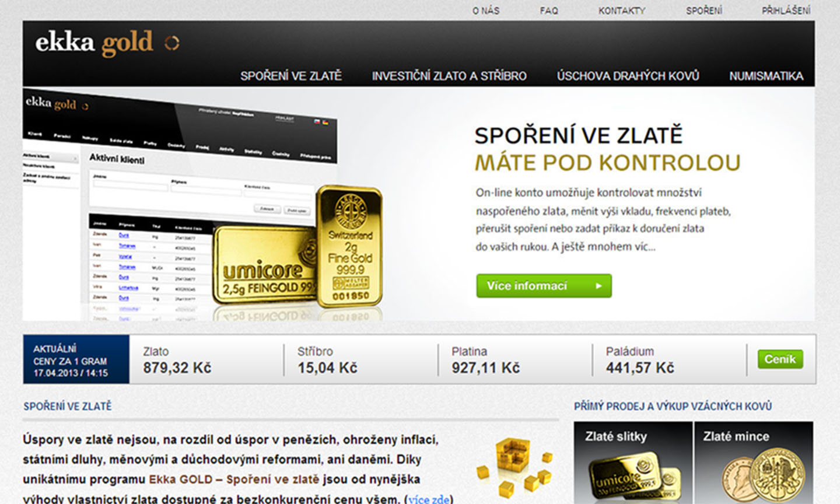Open PŘIHLÁŠENÍ login page

pyautogui.click(x=786, y=10)
